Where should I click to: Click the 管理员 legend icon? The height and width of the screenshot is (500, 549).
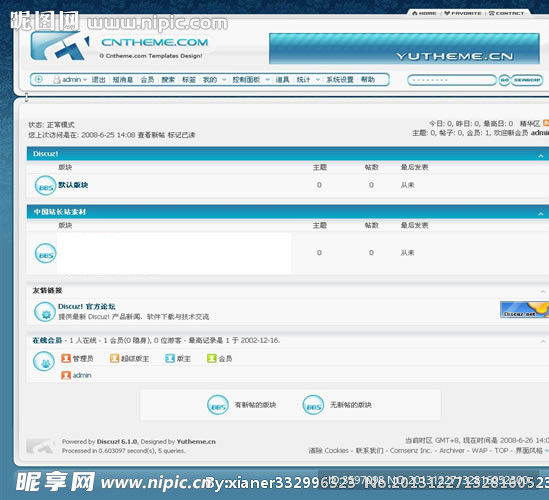click(x=66, y=358)
